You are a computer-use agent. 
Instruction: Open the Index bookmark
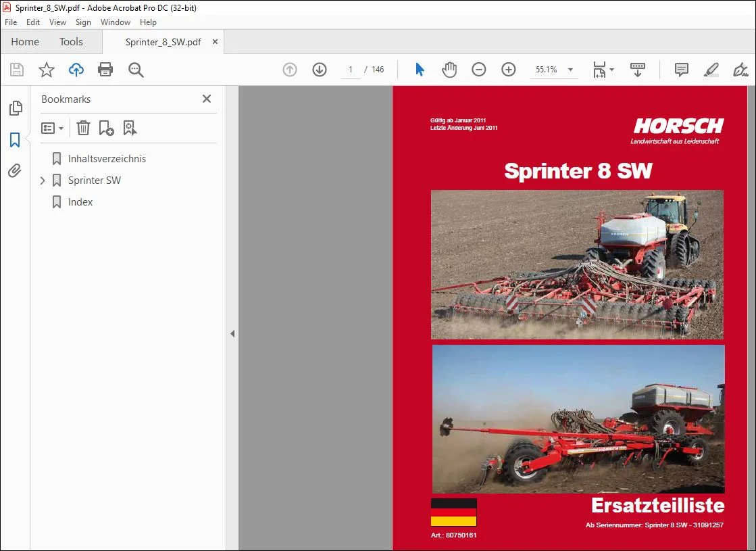point(80,202)
